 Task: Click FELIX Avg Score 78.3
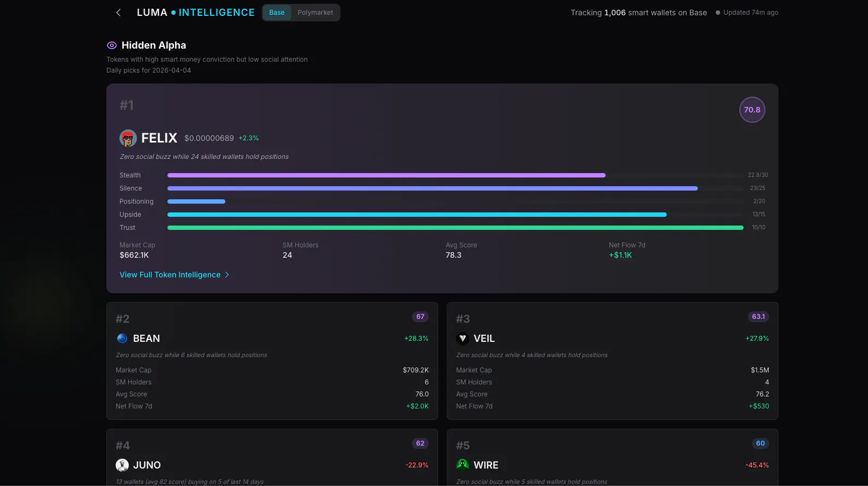pyautogui.click(x=453, y=255)
